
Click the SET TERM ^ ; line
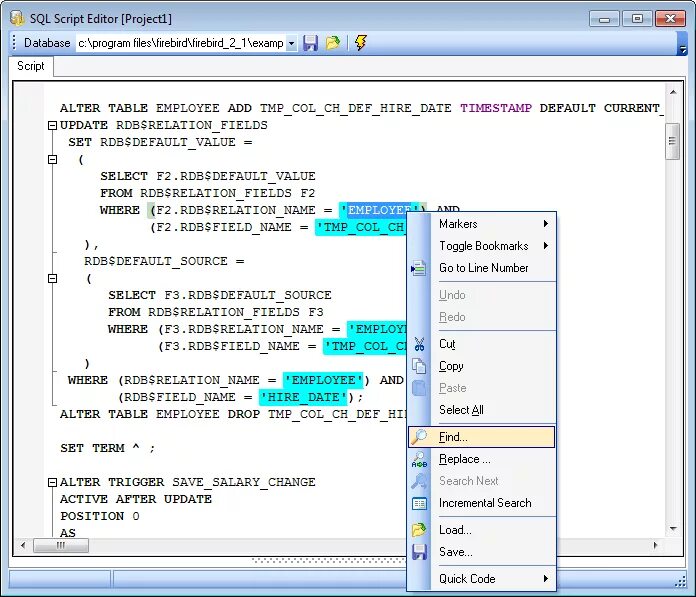coord(108,448)
